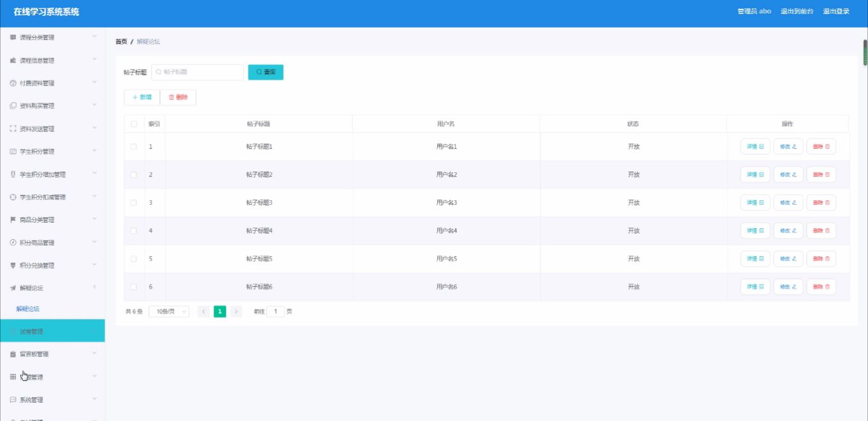Open the 10条/页 page size dropdown
Viewport: 868px width, 421px height.
169,312
